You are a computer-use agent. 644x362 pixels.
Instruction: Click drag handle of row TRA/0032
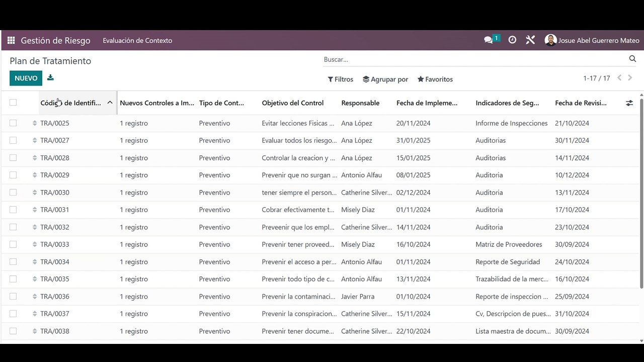click(35, 227)
